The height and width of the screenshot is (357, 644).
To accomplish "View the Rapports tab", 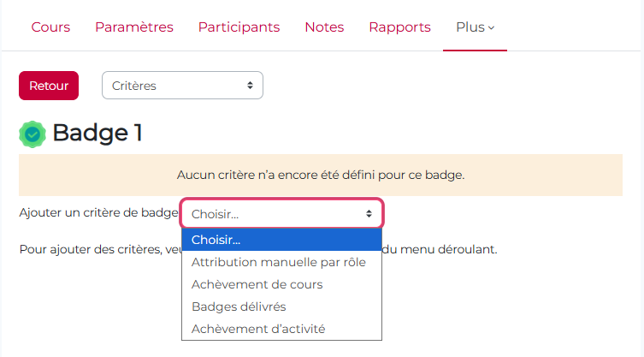I will pyautogui.click(x=399, y=27).
